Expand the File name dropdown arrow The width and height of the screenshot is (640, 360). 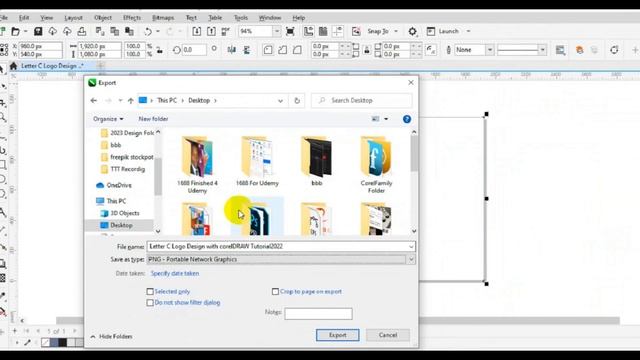click(x=411, y=247)
